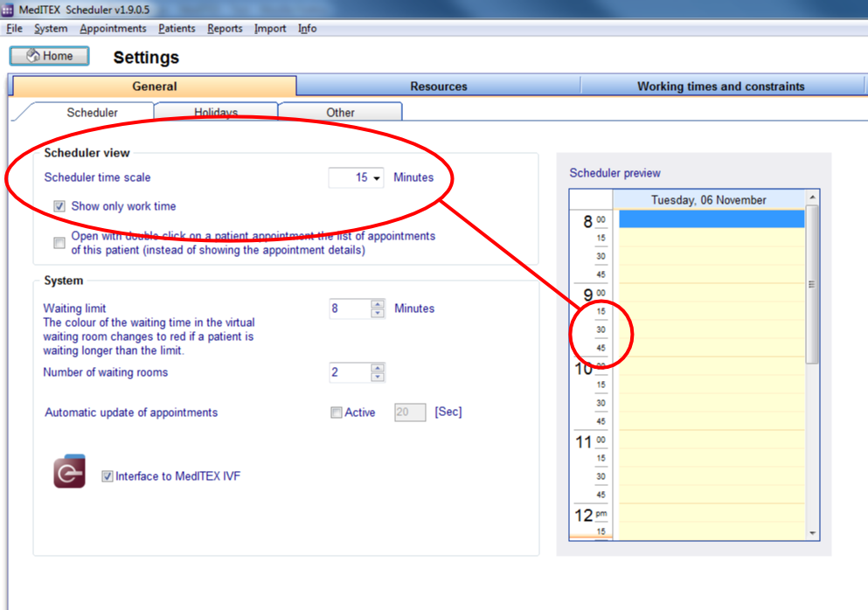Screen dimensions: 868x610
Task: Toggle Show only work time checkbox
Action: [x=59, y=206]
